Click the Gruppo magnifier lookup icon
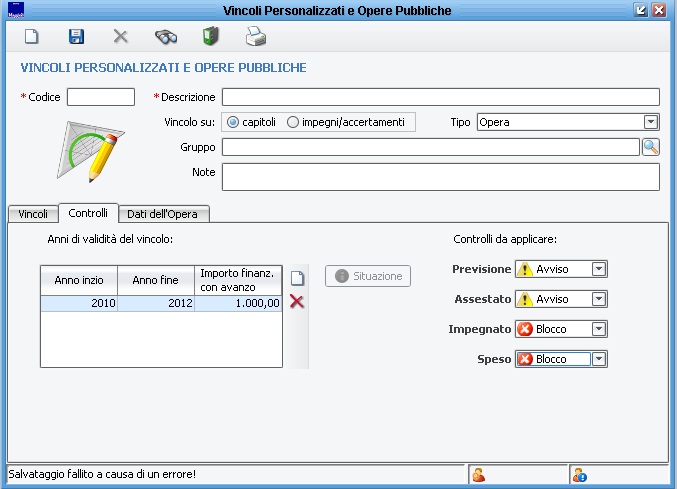 650,147
